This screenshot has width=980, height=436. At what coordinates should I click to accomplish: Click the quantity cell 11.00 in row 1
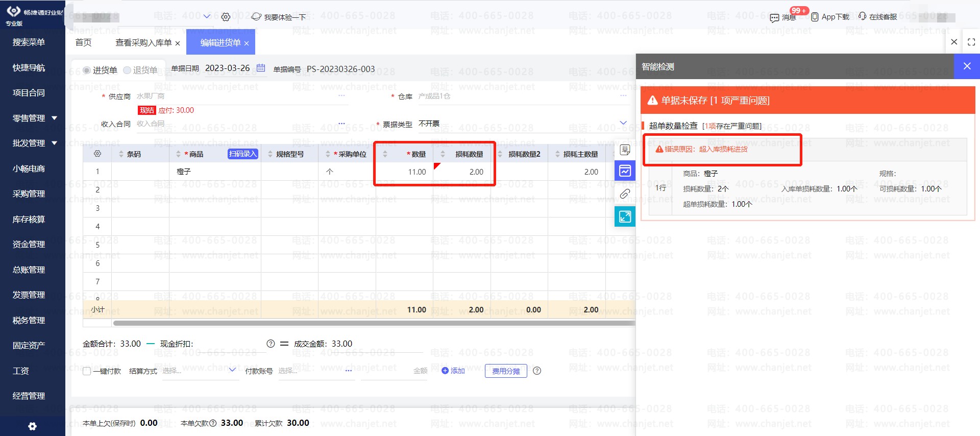pos(404,172)
